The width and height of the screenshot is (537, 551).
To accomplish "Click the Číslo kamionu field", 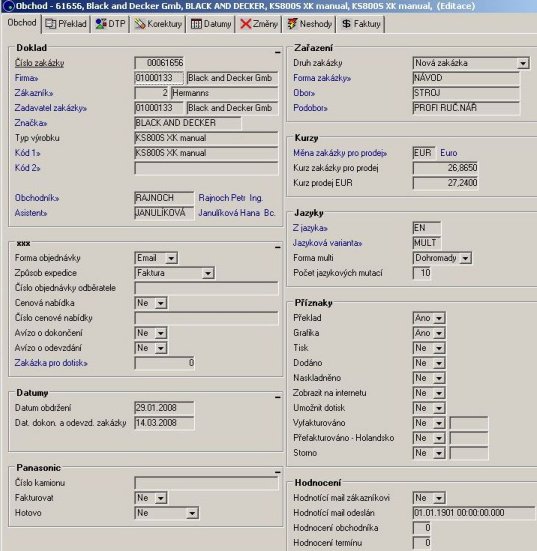I will pyautogui.click(x=206, y=483).
